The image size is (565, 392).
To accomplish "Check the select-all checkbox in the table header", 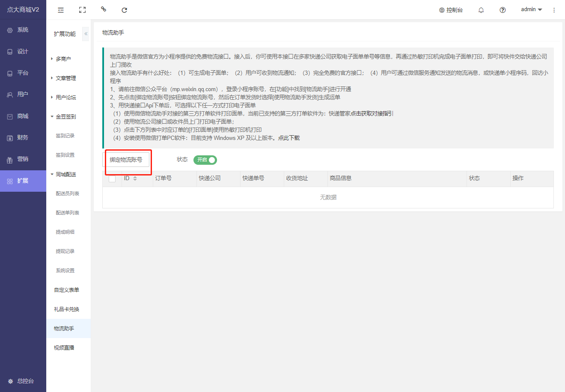I will (112, 178).
